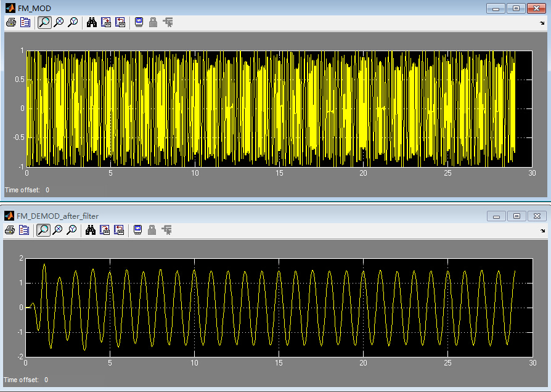Click the Autoscale binoculars in the FM_MOD scope
The width and height of the screenshot is (551, 392).
tap(92, 23)
